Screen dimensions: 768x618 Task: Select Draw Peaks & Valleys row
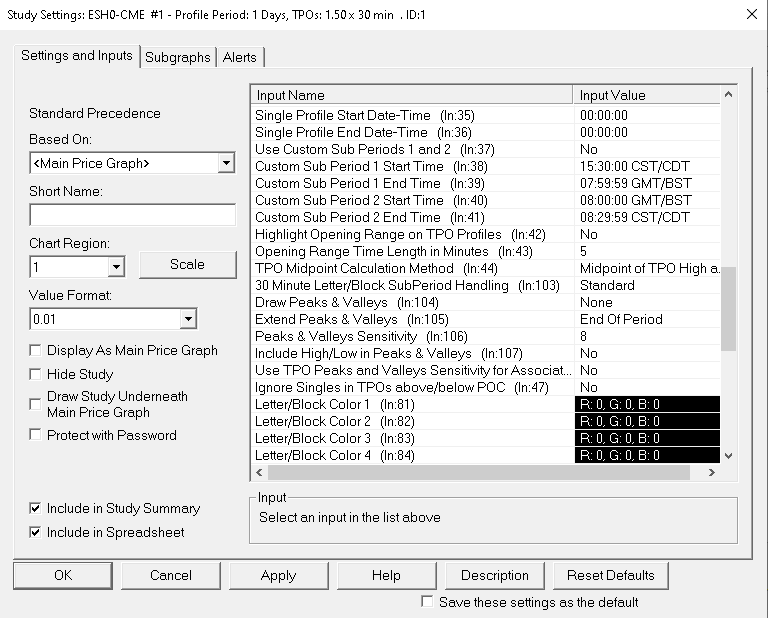pos(485,303)
